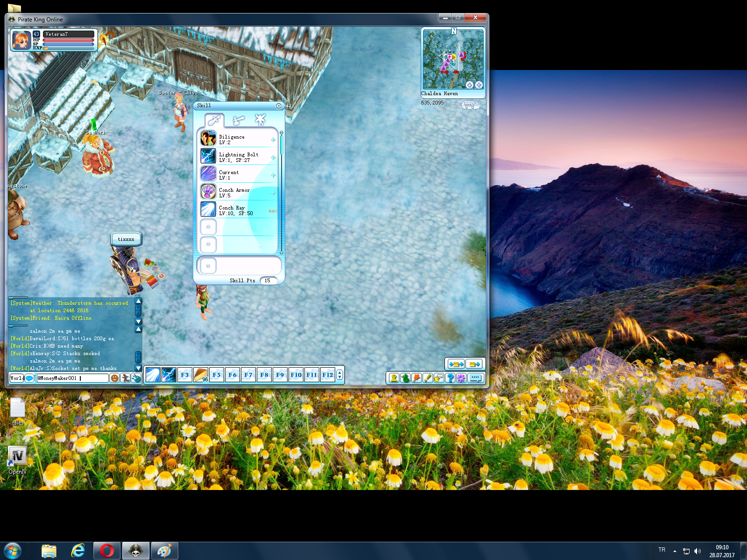Select the F7 hotbar slot
Image resolution: width=747 pixels, height=560 pixels.
pyautogui.click(x=248, y=375)
